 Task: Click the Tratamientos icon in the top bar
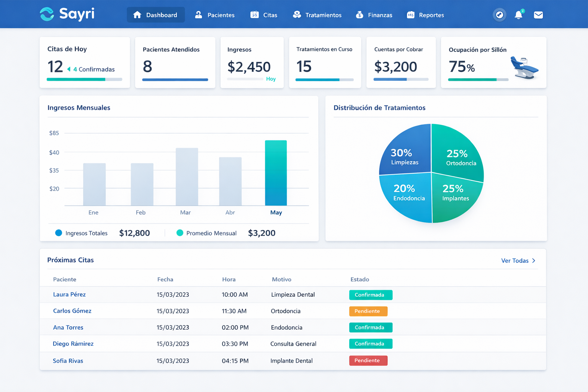[297, 15]
